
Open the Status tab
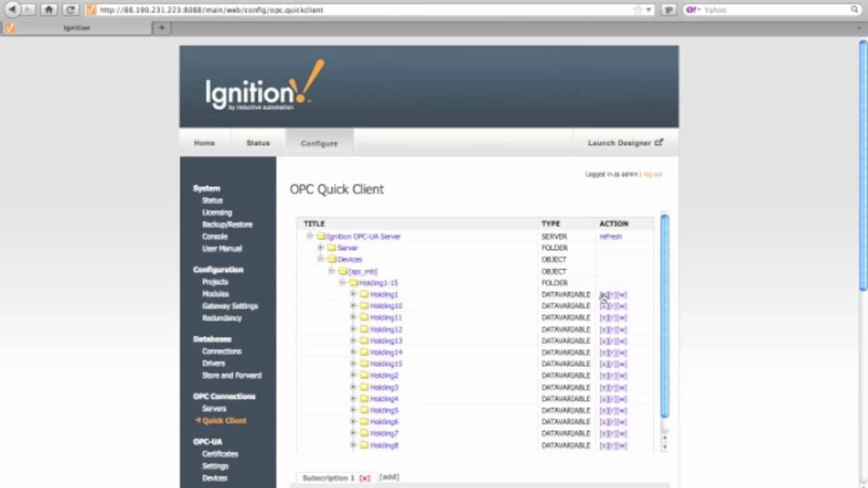258,143
